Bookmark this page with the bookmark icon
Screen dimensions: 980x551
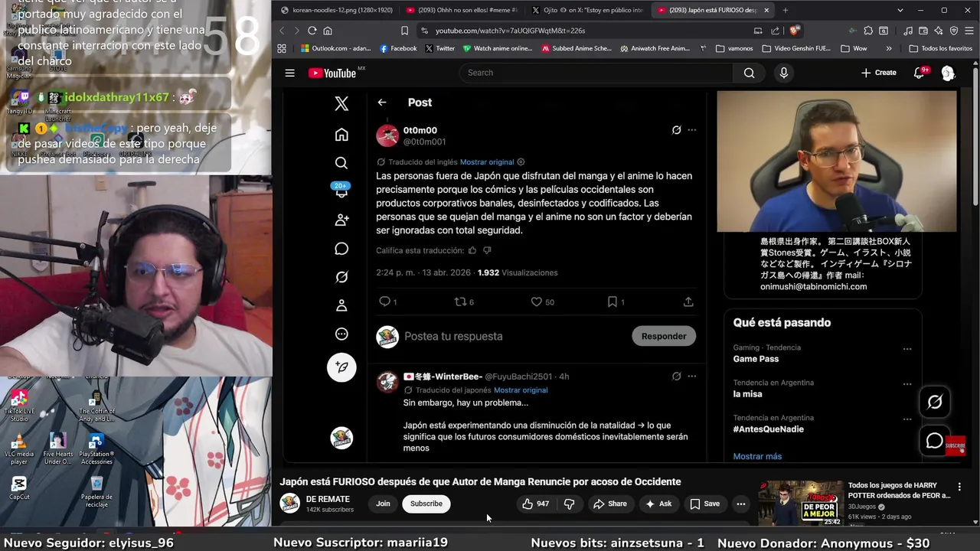tap(404, 31)
